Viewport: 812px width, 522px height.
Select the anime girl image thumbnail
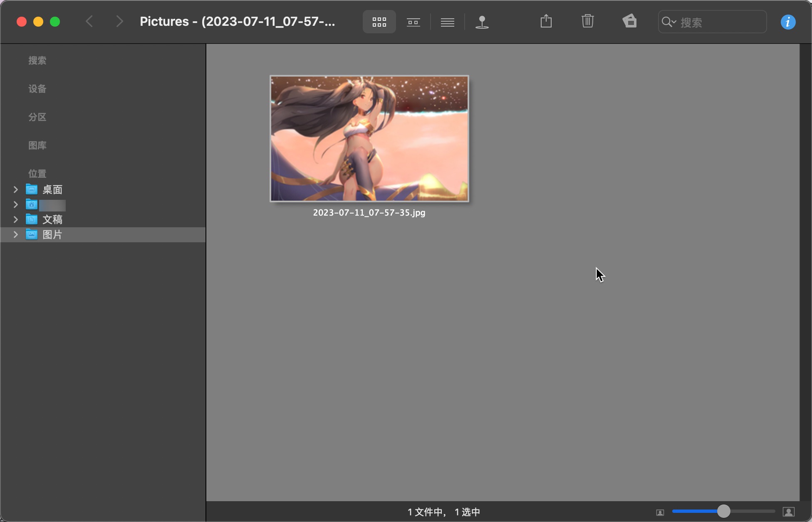[369, 139]
